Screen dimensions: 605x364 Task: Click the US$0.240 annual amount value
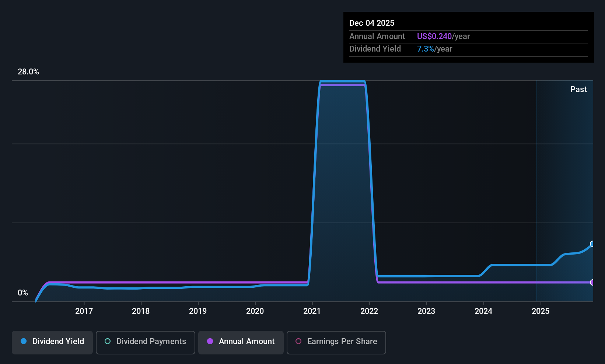pos(434,36)
